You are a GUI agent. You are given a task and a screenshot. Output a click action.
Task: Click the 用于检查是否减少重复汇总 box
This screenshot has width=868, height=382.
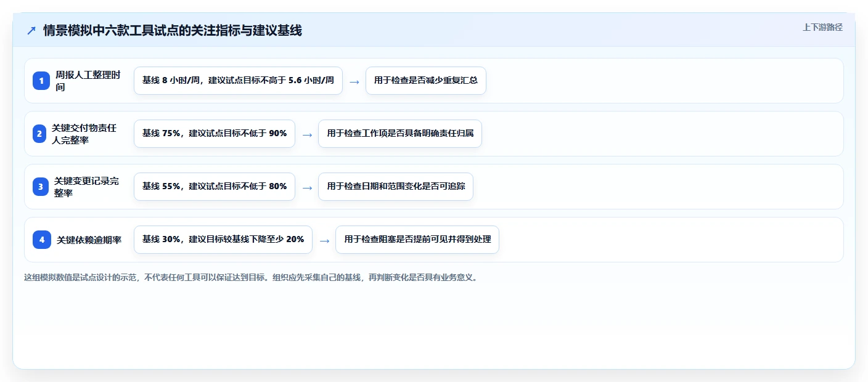426,81
